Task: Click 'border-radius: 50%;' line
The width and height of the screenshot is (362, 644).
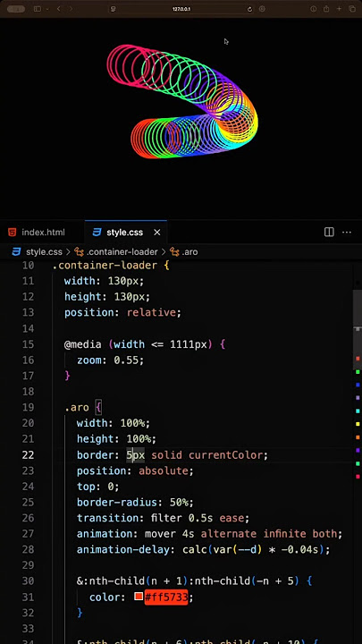Action: pyautogui.click(x=135, y=503)
